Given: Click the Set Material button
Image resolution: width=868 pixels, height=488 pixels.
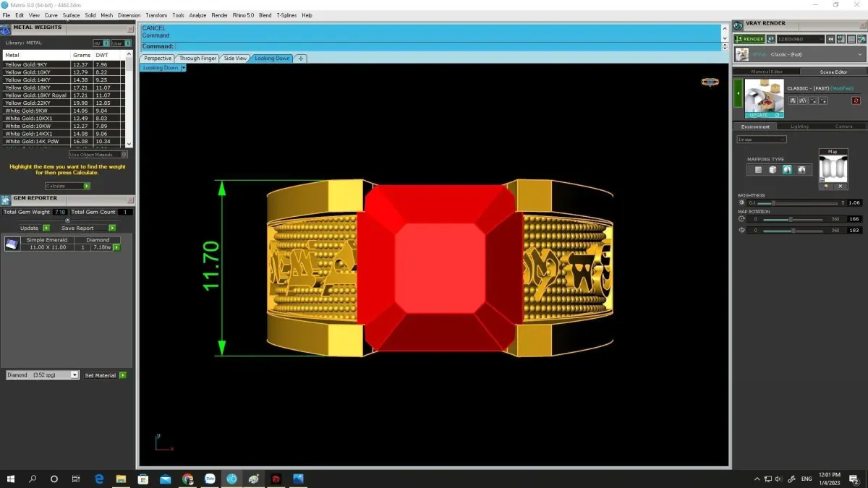Looking at the screenshot, I should [105, 375].
